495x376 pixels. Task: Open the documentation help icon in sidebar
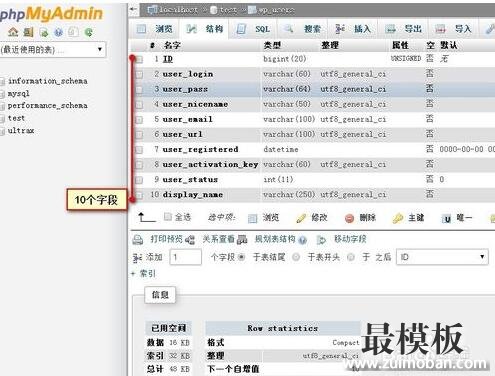tap(59, 32)
